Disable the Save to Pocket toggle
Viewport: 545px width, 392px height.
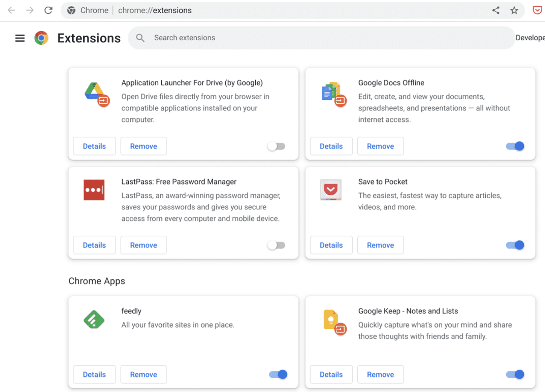click(x=515, y=245)
